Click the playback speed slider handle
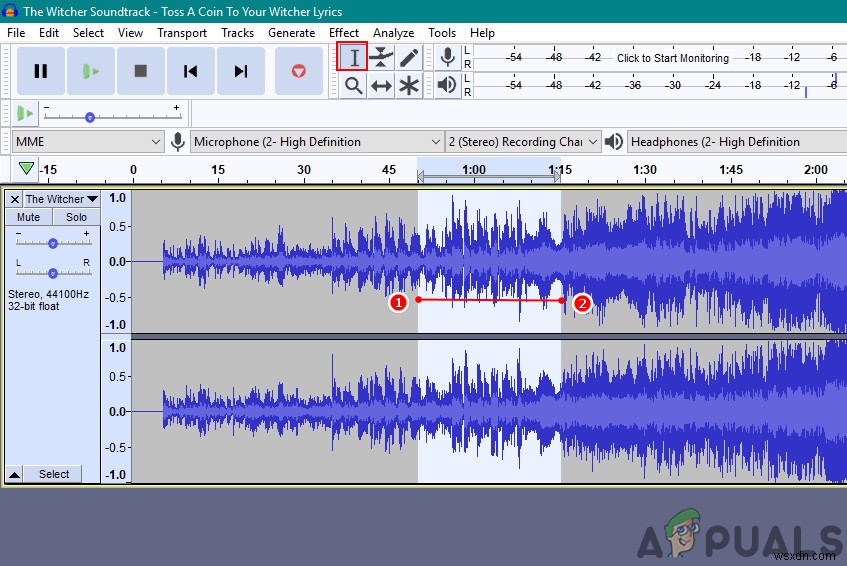Screen dimensions: 847x566 click(90, 117)
